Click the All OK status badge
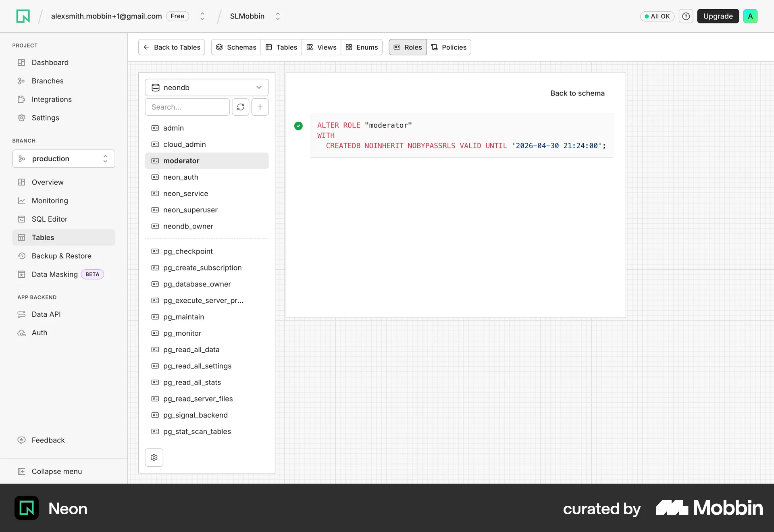Image resolution: width=774 pixels, height=532 pixels. click(657, 16)
